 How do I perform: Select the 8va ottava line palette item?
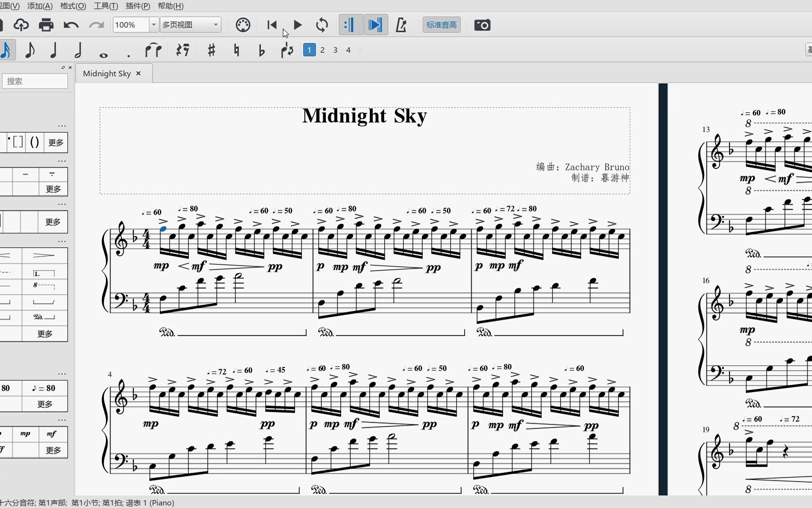43,286
